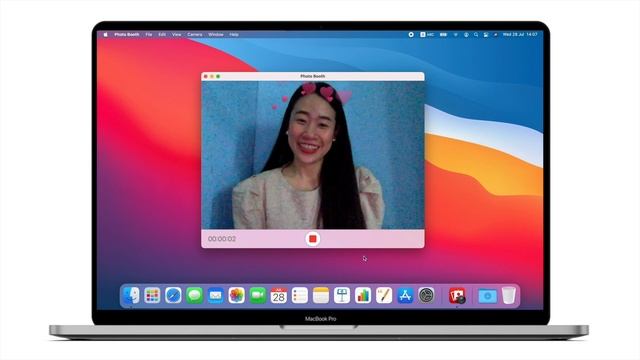Open Keynote from the Dock
The image size is (640, 360).
342,295
